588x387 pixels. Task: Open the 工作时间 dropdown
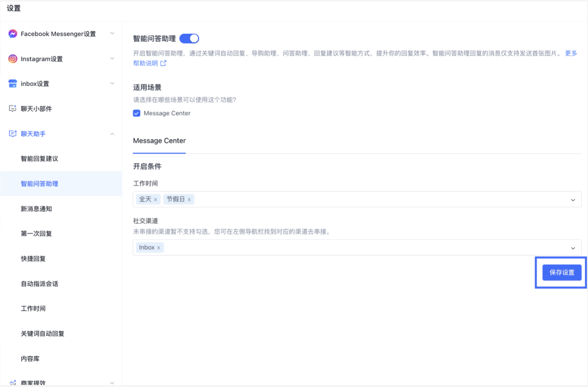click(573, 199)
